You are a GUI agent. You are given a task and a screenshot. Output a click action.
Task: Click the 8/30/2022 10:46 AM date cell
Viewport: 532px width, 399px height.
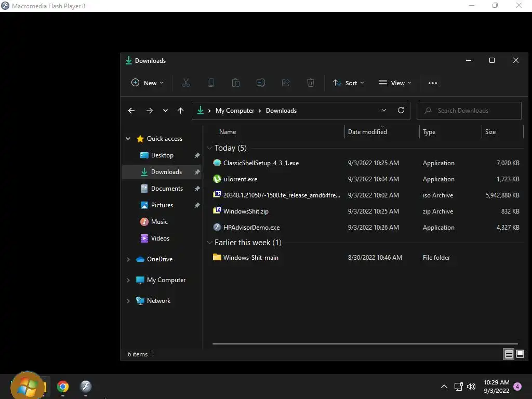pyautogui.click(x=375, y=258)
